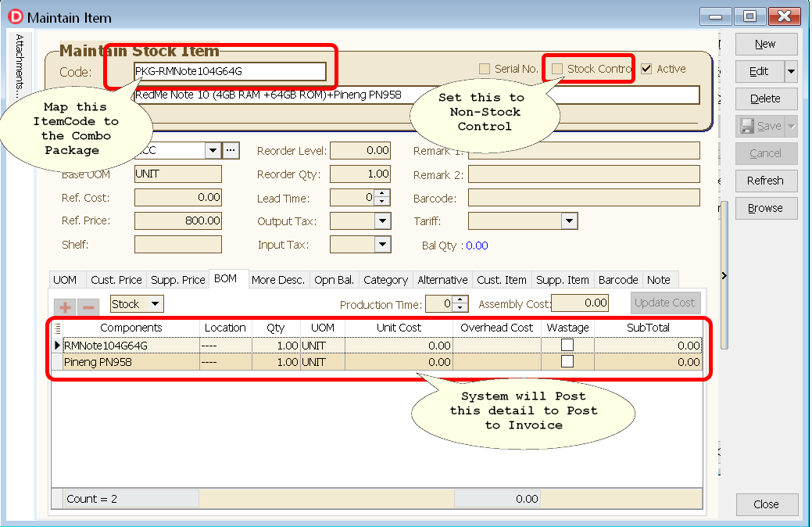Uncheck the Active checkbox

tap(646, 69)
